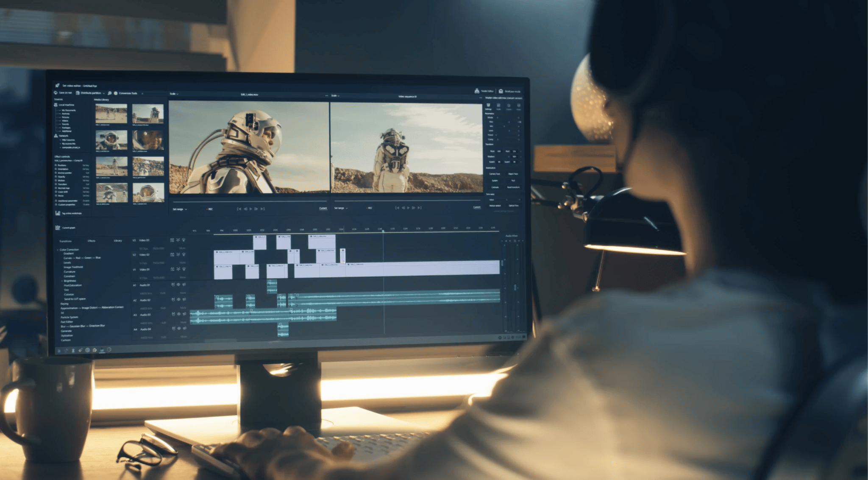Open the Set range dropdown

180,209
